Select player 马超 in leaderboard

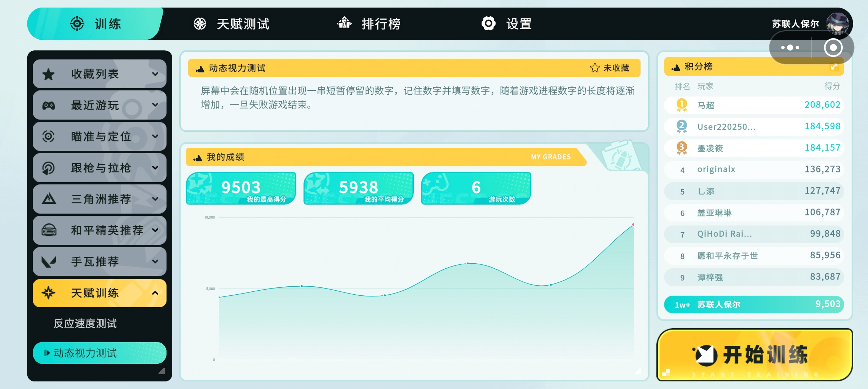pos(754,105)
